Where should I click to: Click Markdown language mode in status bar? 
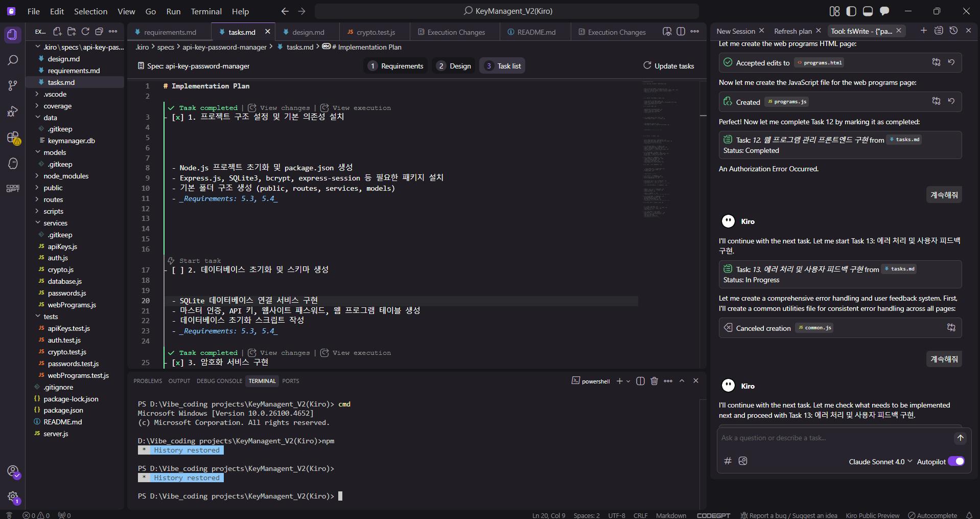(671, 515)
